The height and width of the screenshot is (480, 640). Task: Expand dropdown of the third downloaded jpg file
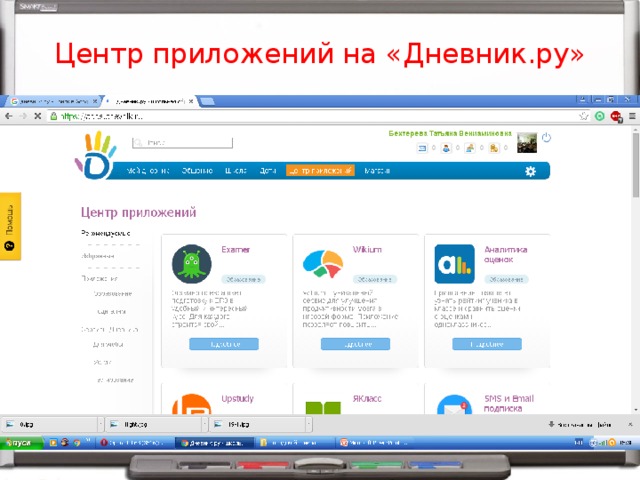coord(309,424)
